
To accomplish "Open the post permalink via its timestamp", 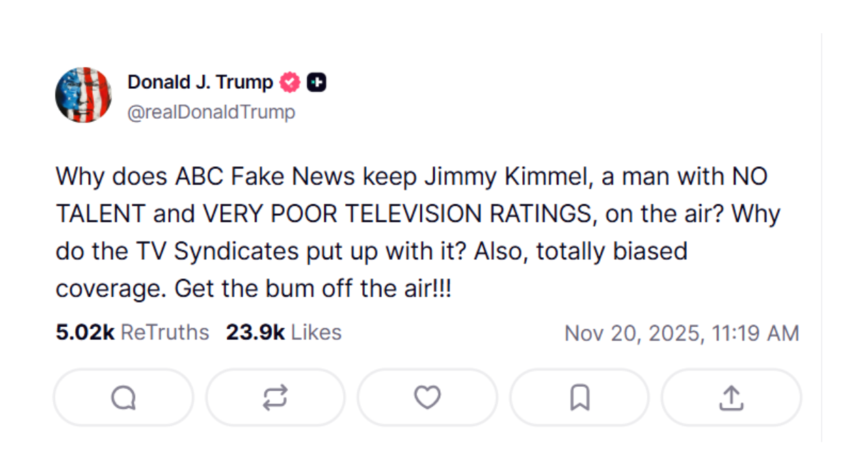I will (x=682, y=333).
